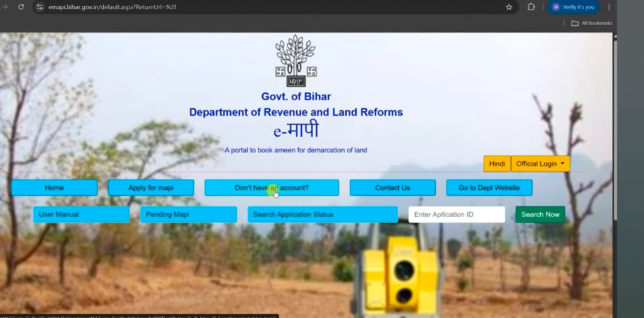Click Don't have an account?
Viewport: 644px width, 318px height.
(272, 188)
